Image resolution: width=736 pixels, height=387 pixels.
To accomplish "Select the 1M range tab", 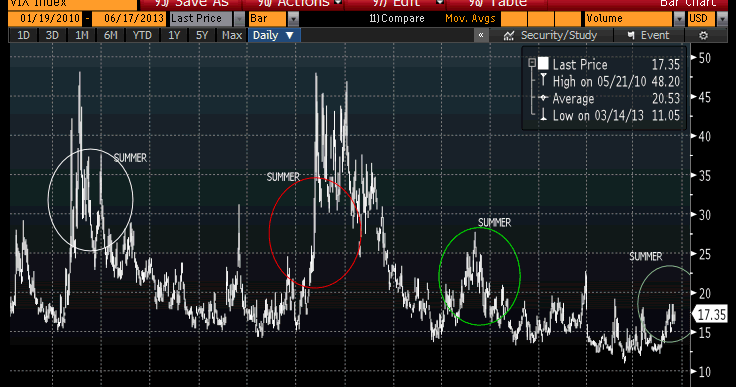I will coord(82,35).
